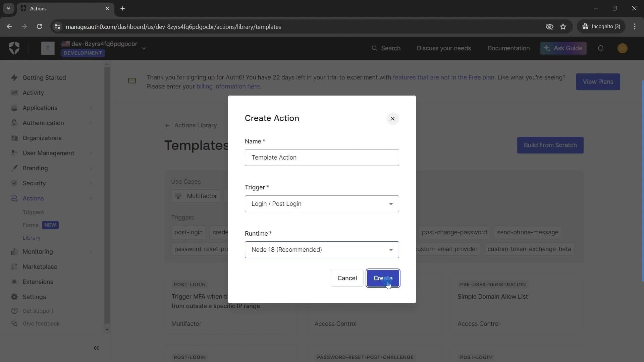This screenshot has height=362, width=644.
Task: Go to Triggers under Actions
Action: 33,213
